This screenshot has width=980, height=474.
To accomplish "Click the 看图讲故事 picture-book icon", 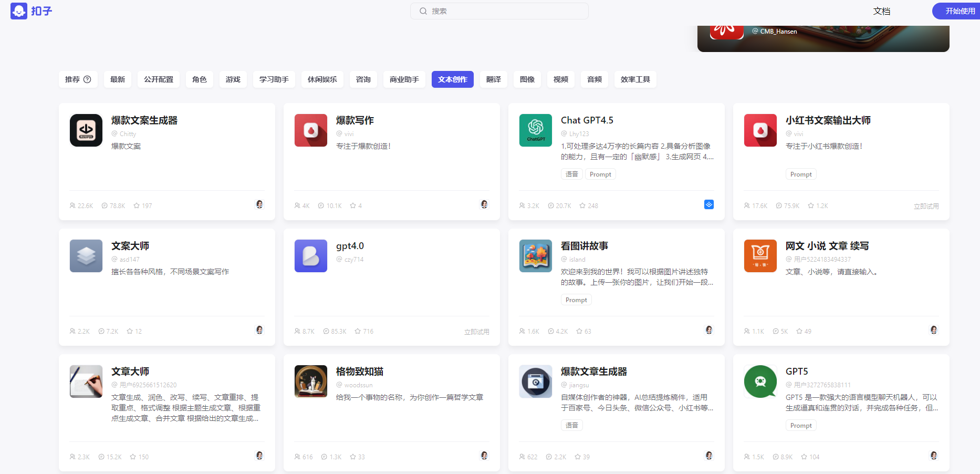I will tap(535, 256).
